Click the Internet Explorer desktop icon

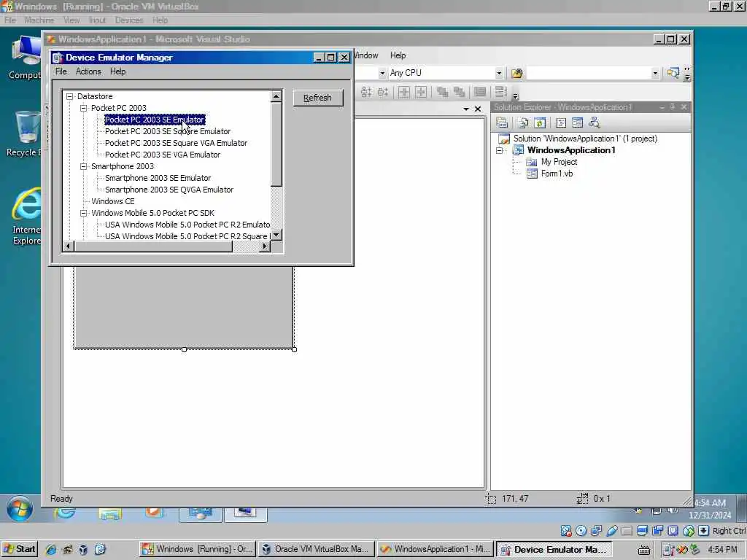click(x=26, y=217)
